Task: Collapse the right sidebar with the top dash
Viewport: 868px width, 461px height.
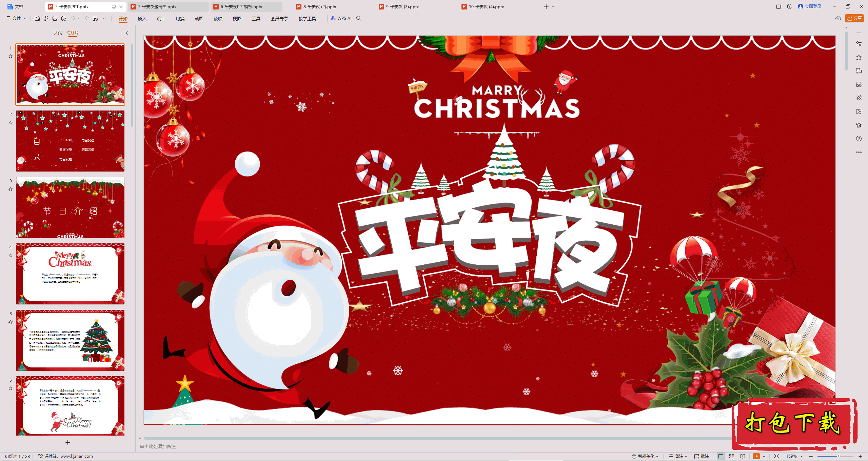Action: pos(859,33)
